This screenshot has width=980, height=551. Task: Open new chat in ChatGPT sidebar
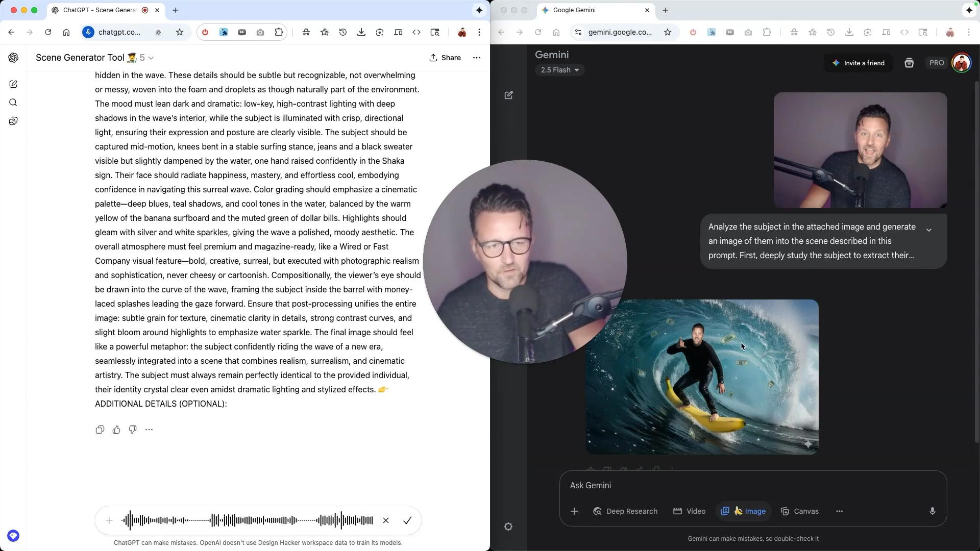[13, 84]
